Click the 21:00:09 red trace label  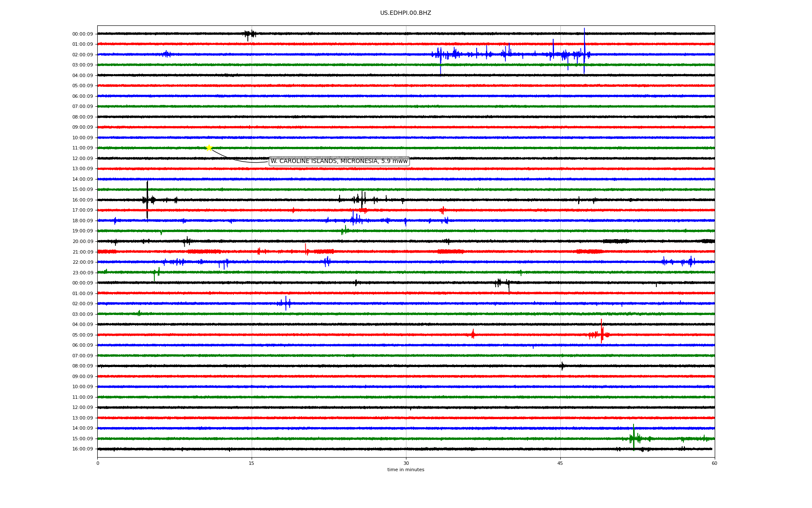click(x=82, y=252)
